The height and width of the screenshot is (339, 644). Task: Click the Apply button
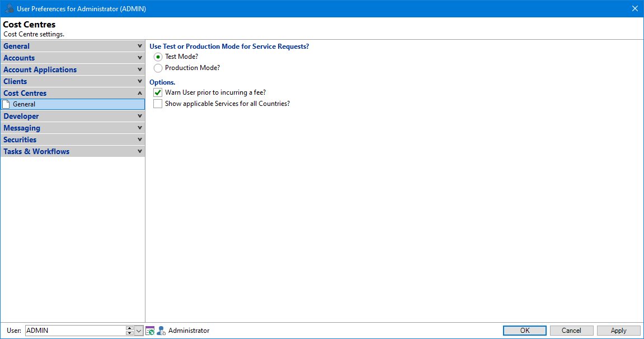(618, 331)
